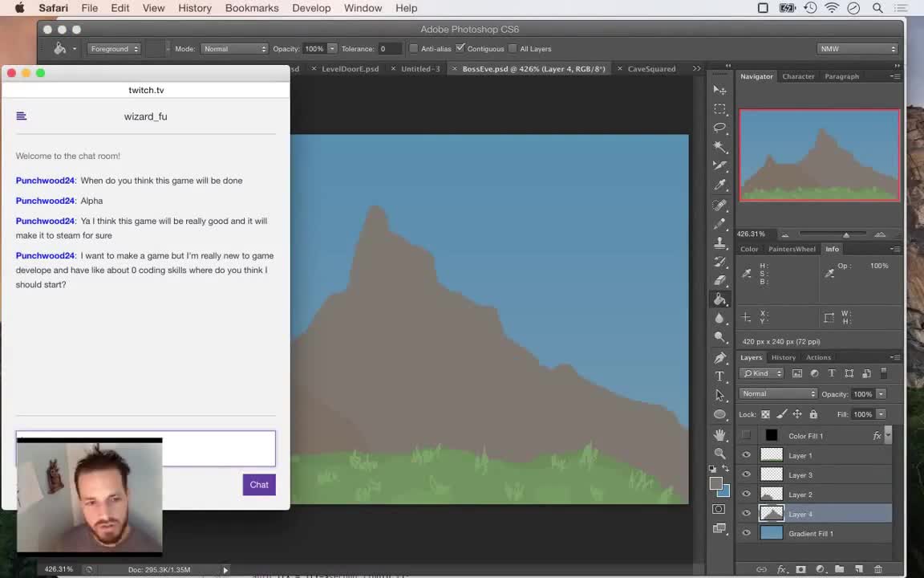Viewport: 924px width, 578px height.
Task: Select the Pen tool
Action: [719, 357]
